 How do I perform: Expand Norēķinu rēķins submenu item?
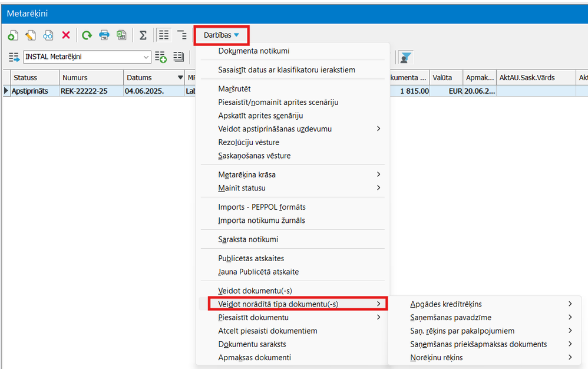click(485, 357)
